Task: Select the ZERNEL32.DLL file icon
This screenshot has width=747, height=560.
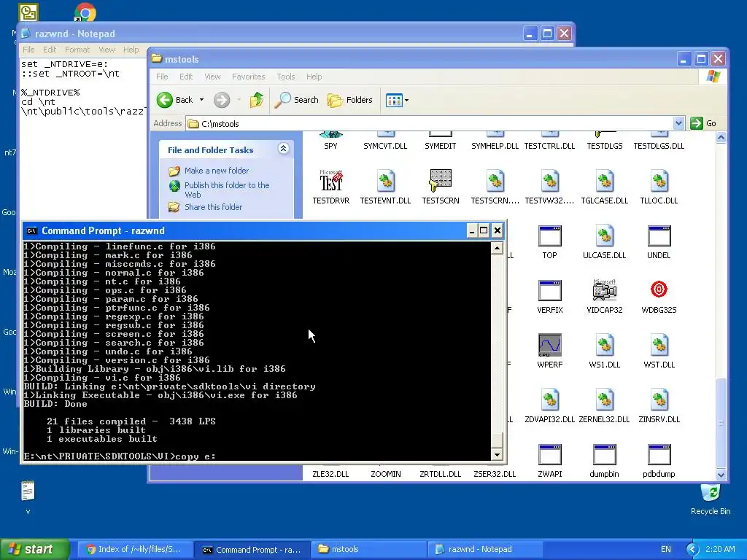Action: click(x=605, y=400)
